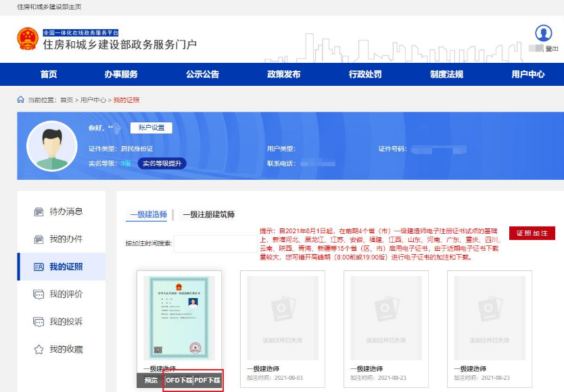Image resolution: width=564 pixels, height=392 pixels.
Task: Open 政策发布 navigation menu
Action: tap(283, 74)
